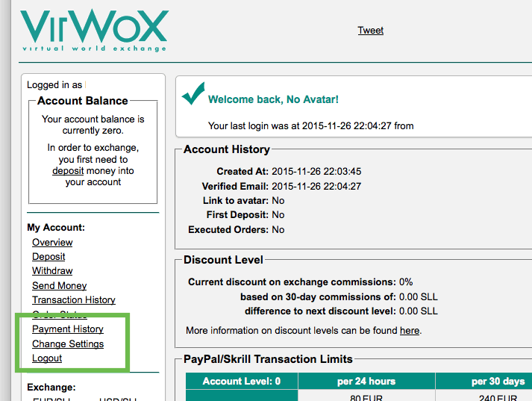Screen dimensions: 532x401
Task: Click the 'Verified Email' label
Action: point(235,186)
